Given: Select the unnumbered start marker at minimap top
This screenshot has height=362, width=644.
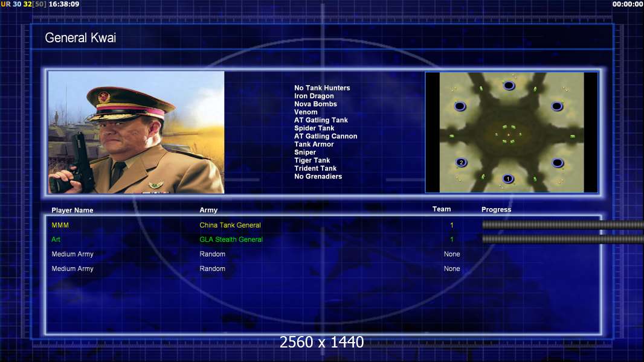Looking at the screenshot, I should click(509, 85).
